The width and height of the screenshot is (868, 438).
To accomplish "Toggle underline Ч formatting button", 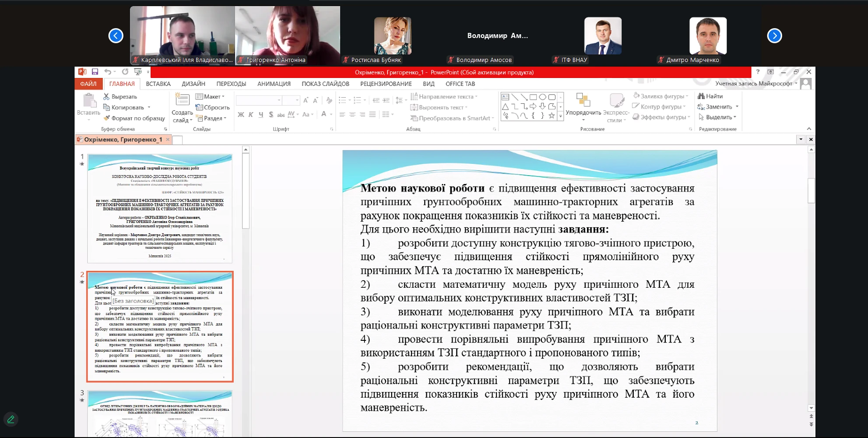I will 261,115.
